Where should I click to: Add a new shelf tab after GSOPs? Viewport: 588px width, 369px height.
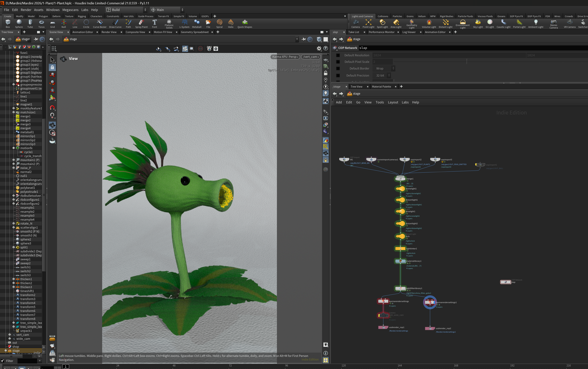tap(215, 16)
